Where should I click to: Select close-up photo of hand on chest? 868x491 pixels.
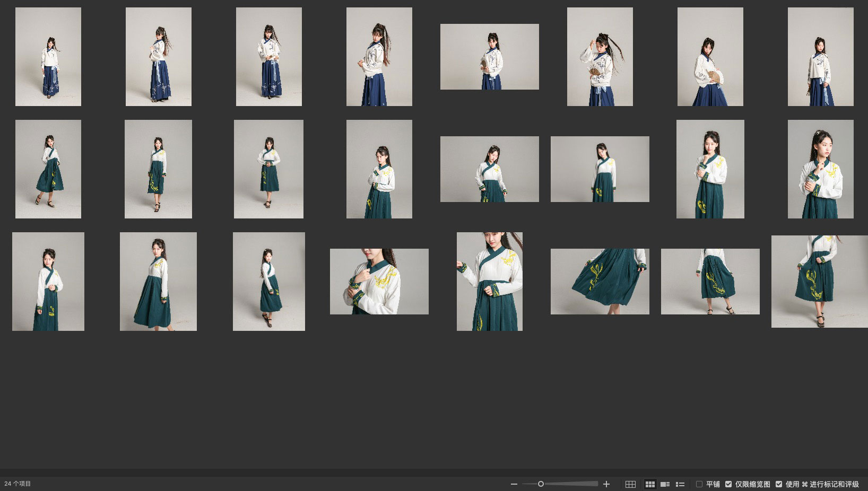(379, 282)
